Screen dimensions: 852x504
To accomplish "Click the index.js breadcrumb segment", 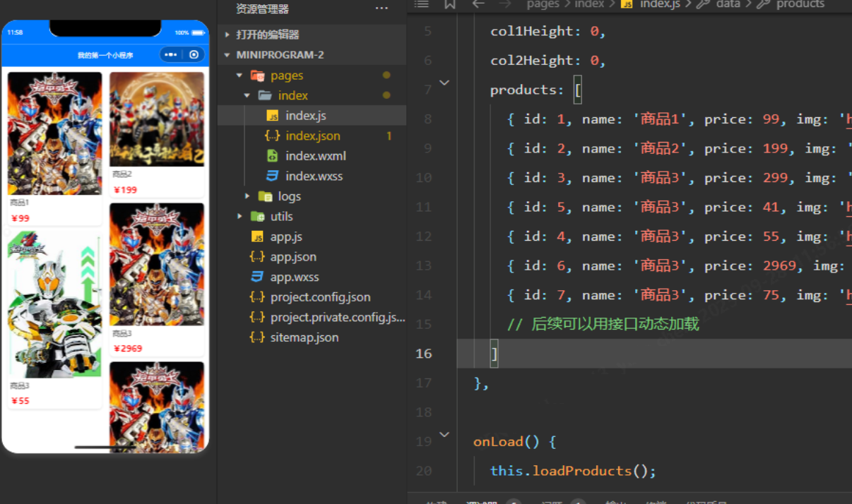I will [x=660, y=4].
